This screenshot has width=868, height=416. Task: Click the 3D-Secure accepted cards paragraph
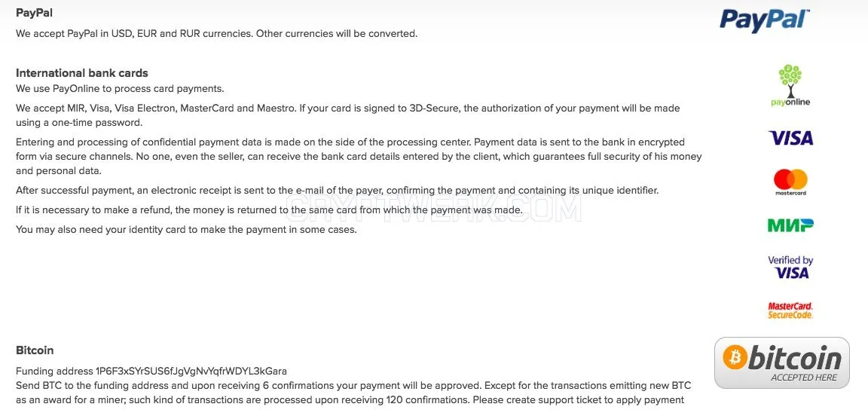coord(347,115)
